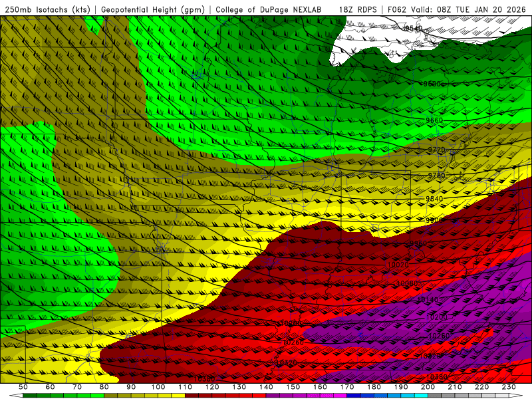
Task: Click the right arrow end of color bar
Action: [x=516, y=396]
